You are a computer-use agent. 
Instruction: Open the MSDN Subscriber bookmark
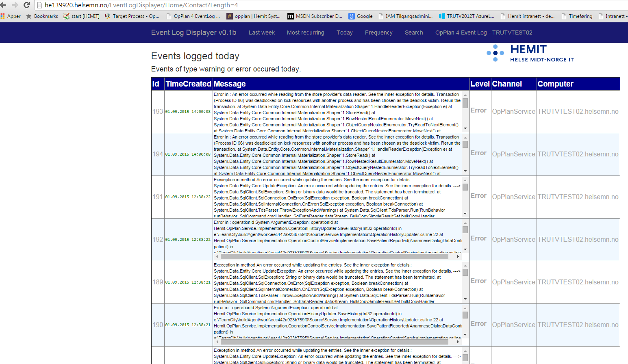tap(315, 16)
